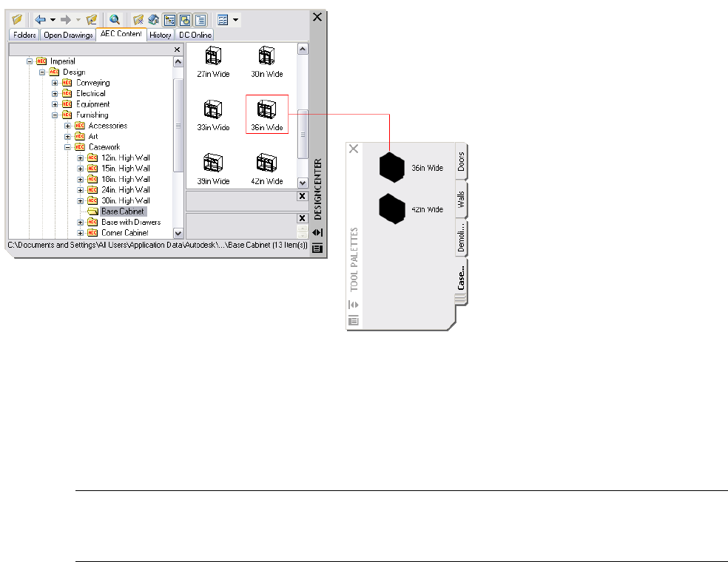
Task: Click the grey Forward arrow
Action: coord(65,19)
